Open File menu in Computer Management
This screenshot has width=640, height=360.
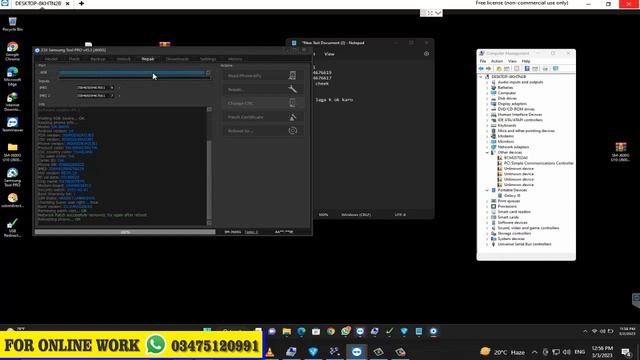coord(483,61)
